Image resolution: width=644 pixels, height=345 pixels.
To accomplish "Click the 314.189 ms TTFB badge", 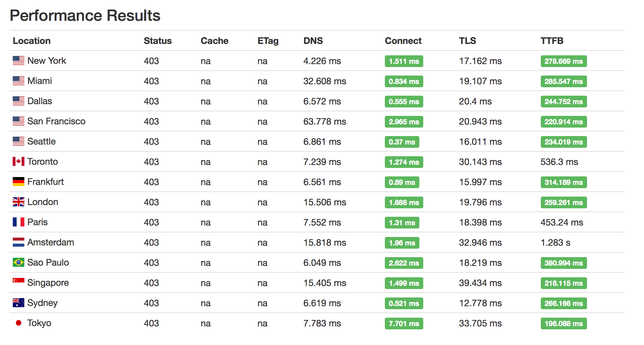I will (x=564, y=182).
